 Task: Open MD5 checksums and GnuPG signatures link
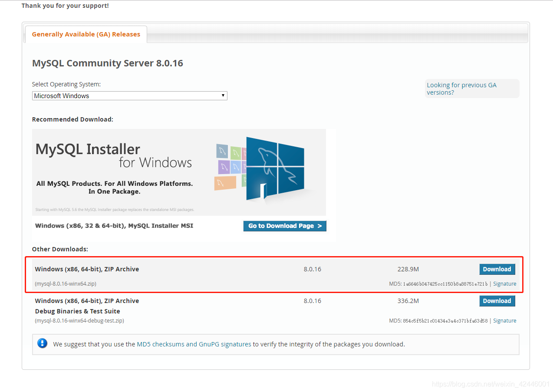click(x=194, y=344)
